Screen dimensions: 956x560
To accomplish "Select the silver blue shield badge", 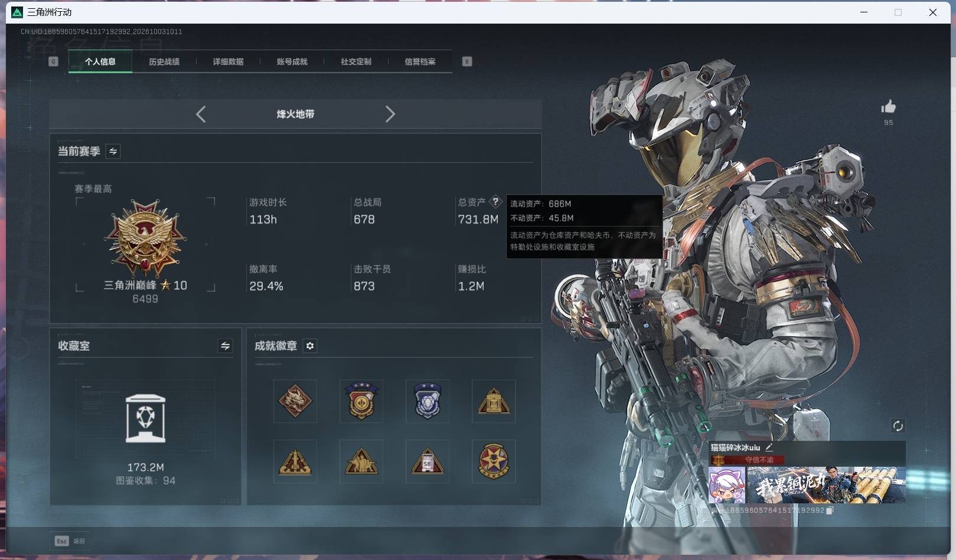I will click(x=428, y=401).
